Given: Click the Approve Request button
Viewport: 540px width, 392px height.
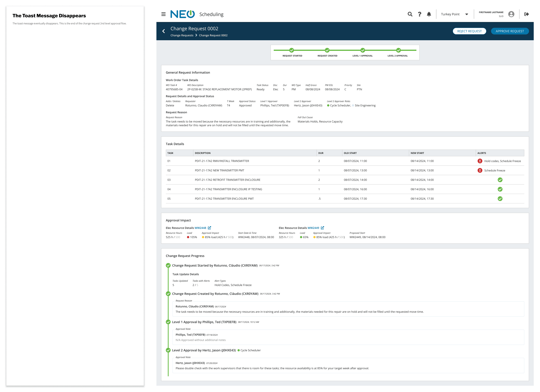Looking at the screenshot, I should (510, 31).
